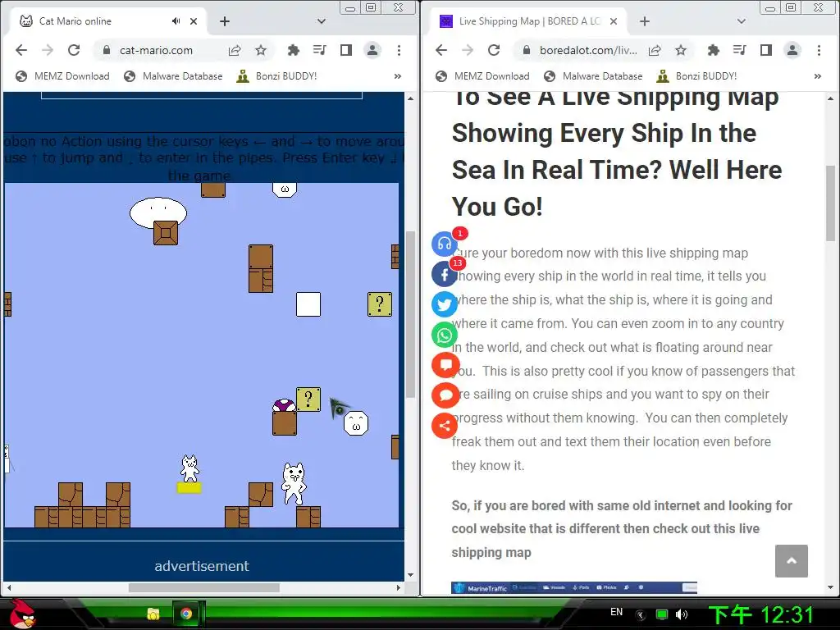Open Bonzi BUDDY! bookmark in shipping map window
This screenshot has width=840, height=630.
point(697,76)
